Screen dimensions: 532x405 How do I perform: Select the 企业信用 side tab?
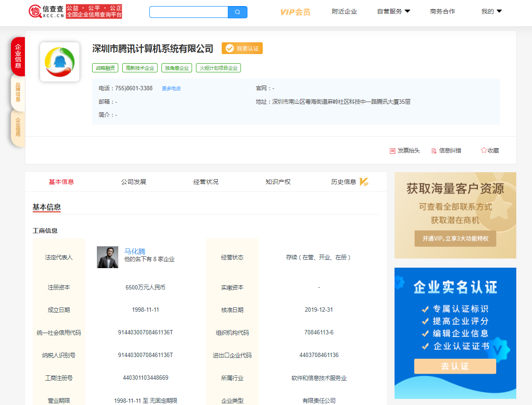tap(18, 127)
